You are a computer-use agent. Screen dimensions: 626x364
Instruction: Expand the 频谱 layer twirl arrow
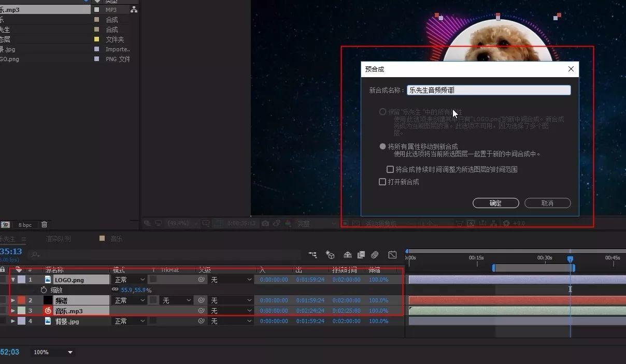[x=13, y=300]
